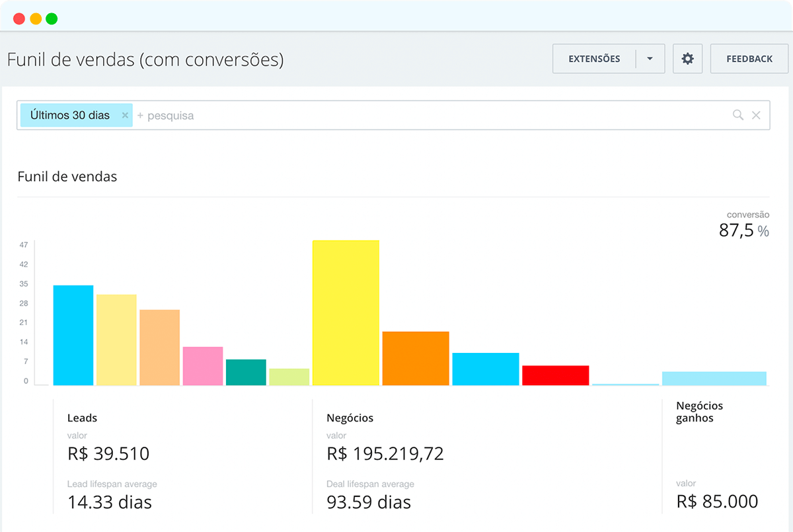793x532 pixels.
Task: Click the magnifying glass search icon
Action: pyautogui.click(x=738, y=115)
